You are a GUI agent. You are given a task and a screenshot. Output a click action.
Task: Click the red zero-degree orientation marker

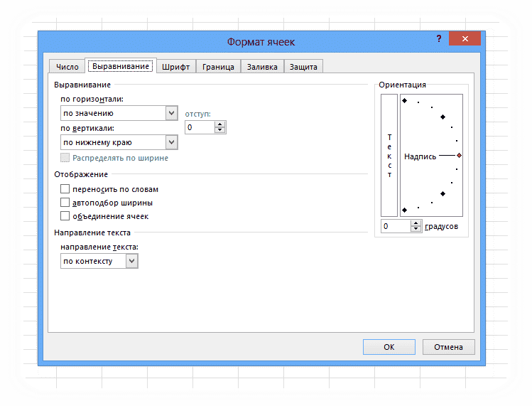459,155
